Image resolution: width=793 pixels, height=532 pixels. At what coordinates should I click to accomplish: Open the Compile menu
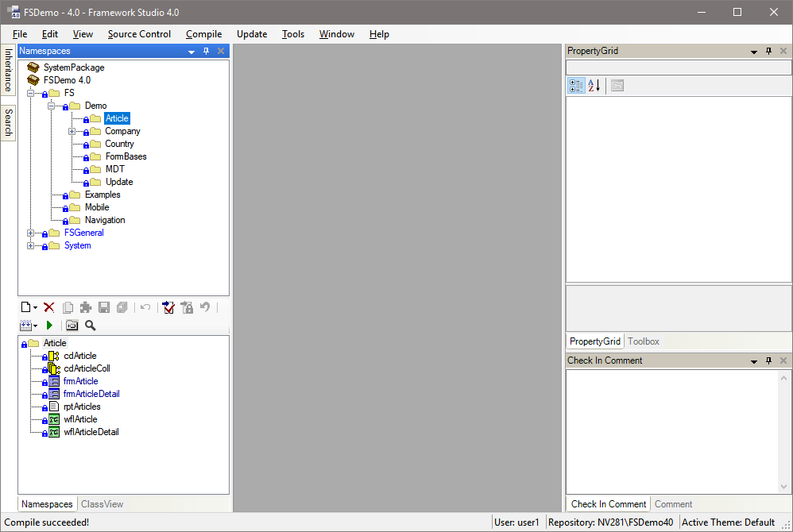click(203, 34)
